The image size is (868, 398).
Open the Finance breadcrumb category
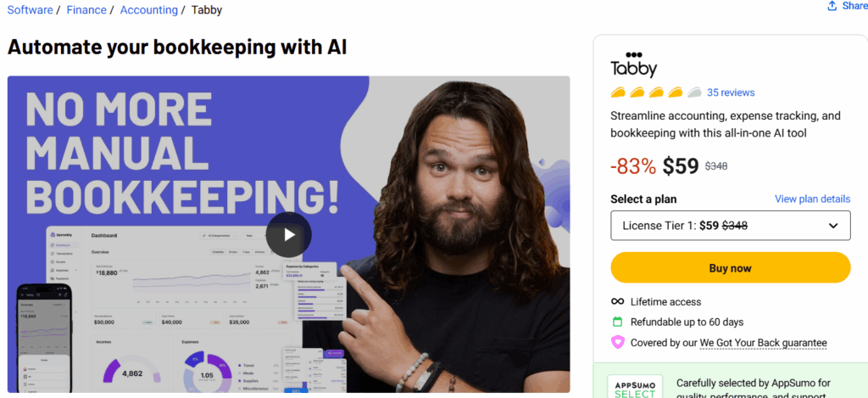(x=86, y=10)
